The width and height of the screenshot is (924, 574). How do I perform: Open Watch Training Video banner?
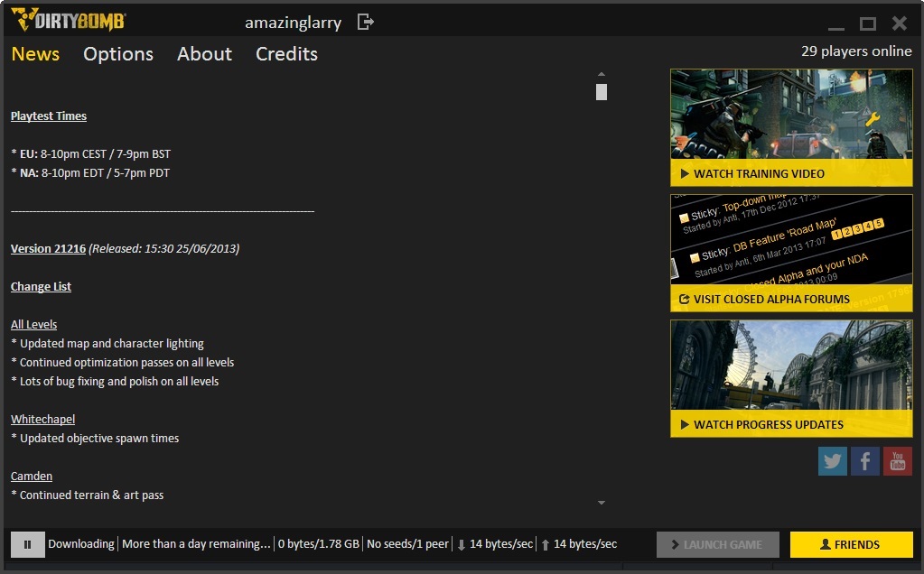[x=791, y=127]
